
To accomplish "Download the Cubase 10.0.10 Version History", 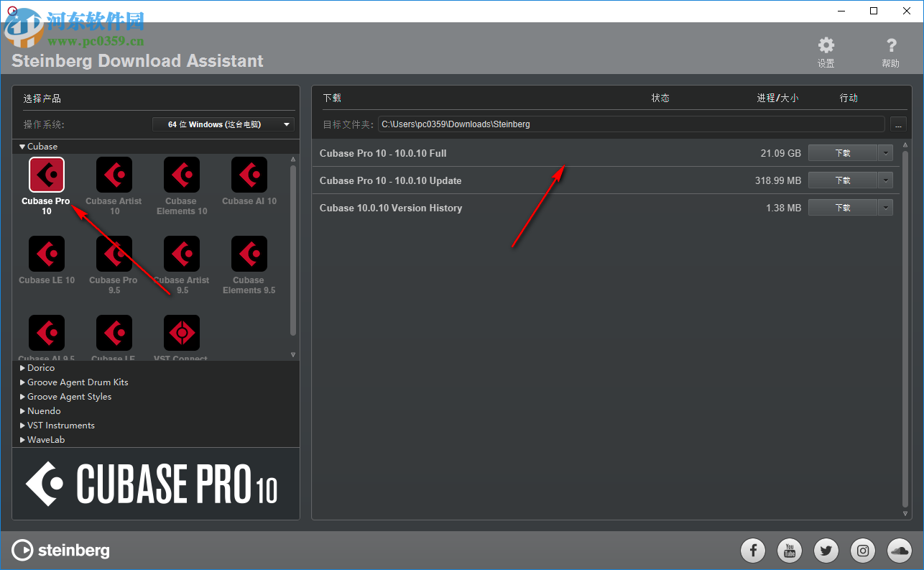I will 842,207.
